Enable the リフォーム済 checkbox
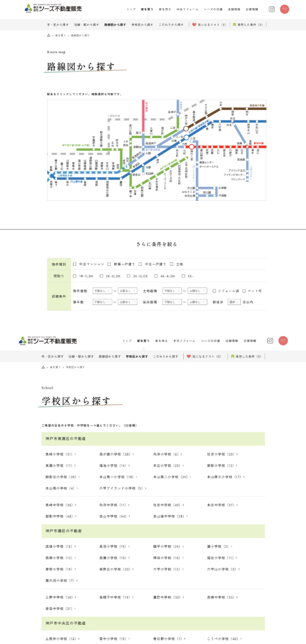Image resolution: width=306 pixels, height=644 pixels. click(x=214, y=291)
